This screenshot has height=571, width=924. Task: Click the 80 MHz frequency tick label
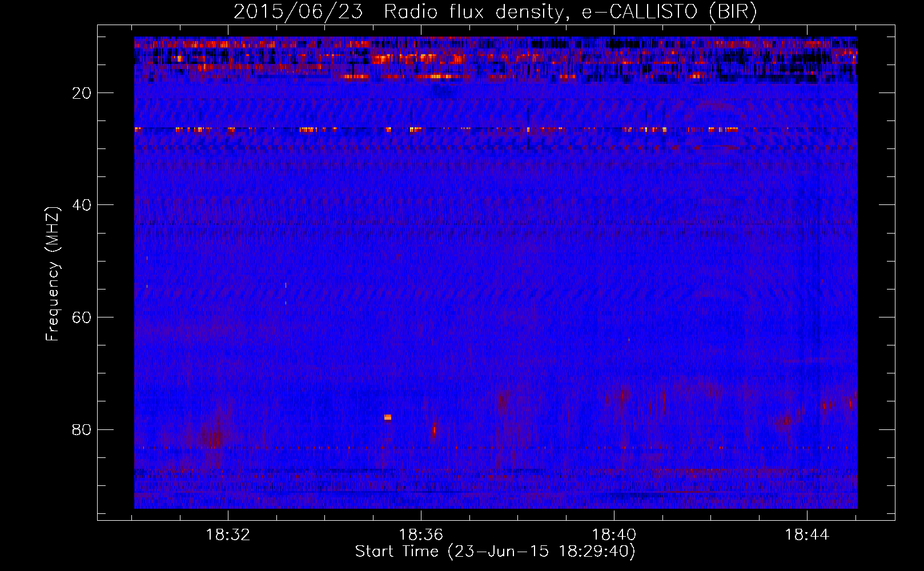(x=82, y=429)
